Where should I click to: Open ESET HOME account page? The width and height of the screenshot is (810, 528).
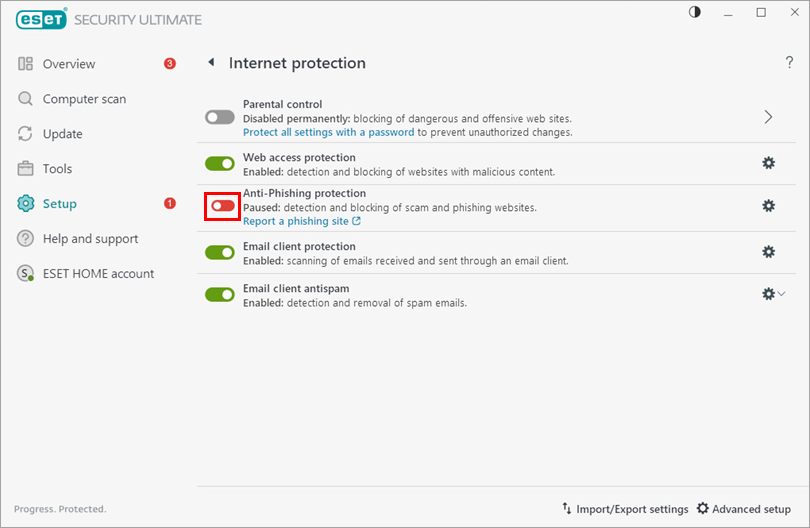[98, 274]
